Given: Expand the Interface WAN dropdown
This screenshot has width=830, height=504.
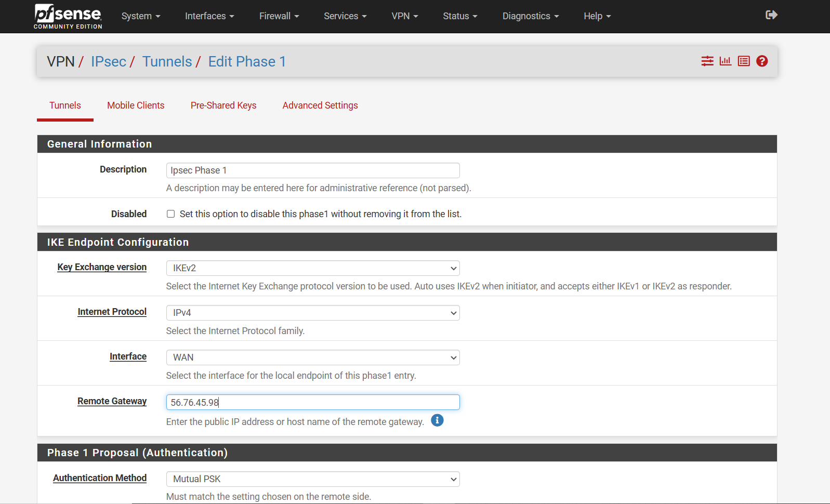Looking at the screenshot, I should (x=313, y=357).
